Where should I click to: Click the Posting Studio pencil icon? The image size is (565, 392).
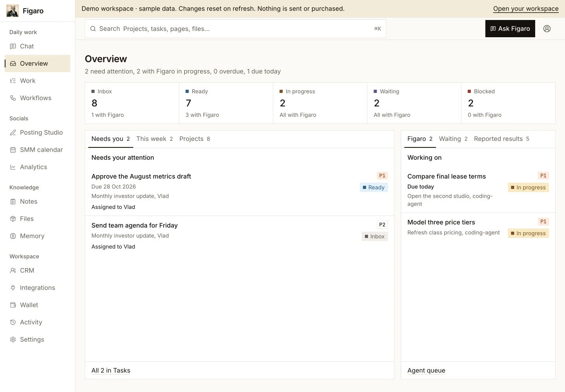pos(13,132)
